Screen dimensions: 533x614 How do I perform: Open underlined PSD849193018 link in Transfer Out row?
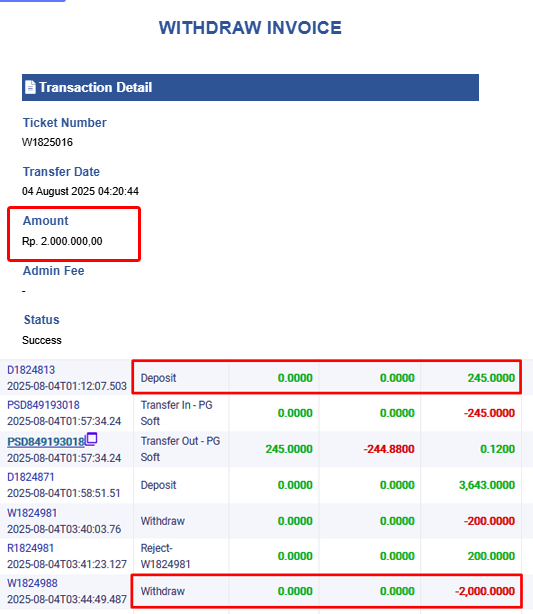coord(46,442)
